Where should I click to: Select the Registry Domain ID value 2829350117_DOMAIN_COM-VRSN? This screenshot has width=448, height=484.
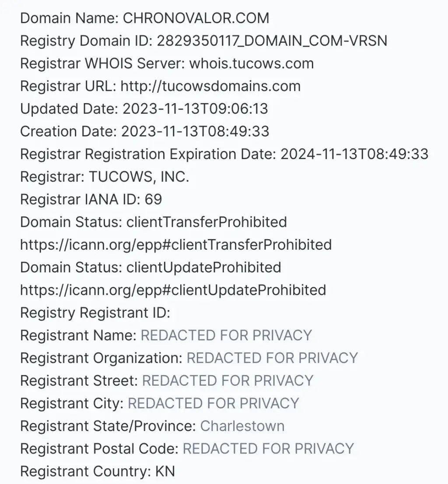[272, 41]
